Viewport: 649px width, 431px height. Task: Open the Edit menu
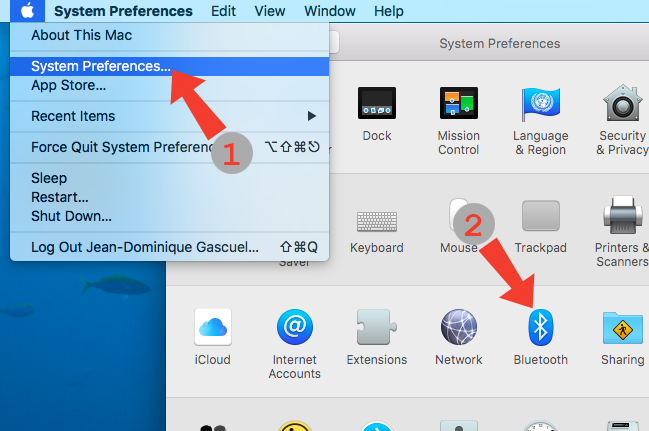point(224,11)
